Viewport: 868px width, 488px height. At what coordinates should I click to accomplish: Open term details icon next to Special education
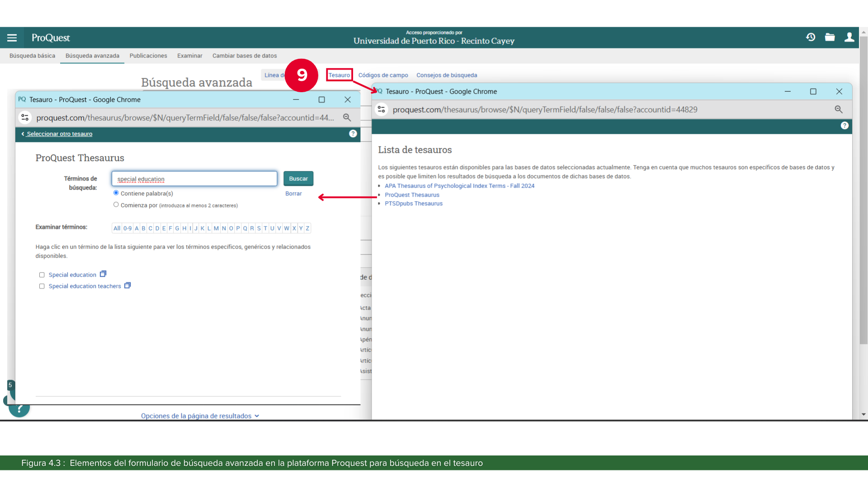tap(103, 274)
